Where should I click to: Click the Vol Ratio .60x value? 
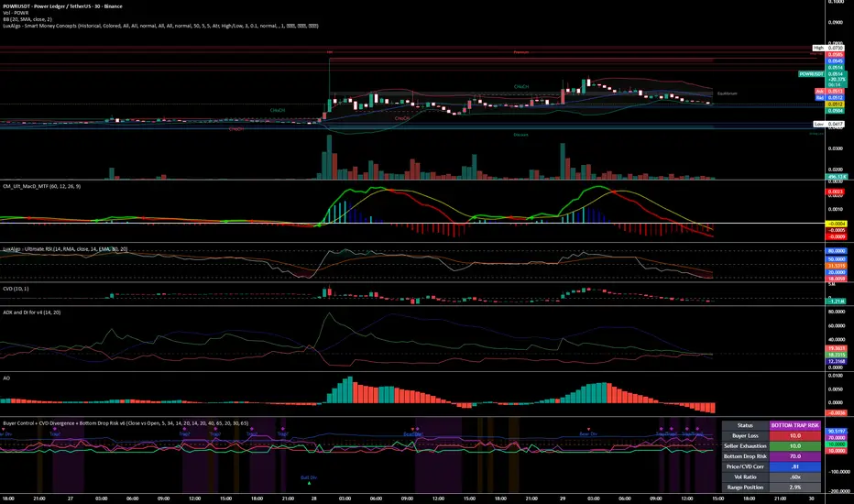click(x=794, y=477)
